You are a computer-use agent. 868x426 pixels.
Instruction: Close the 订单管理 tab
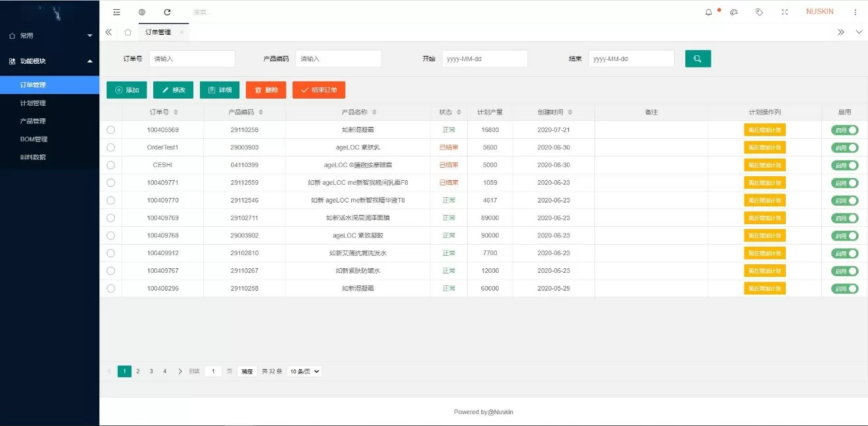[x=181, y=32]
